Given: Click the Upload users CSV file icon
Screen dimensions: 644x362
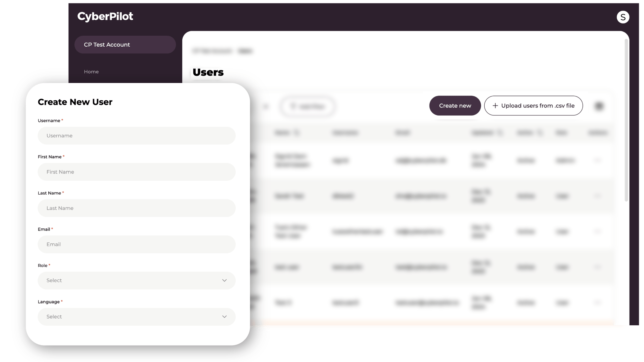Looking at the screenshot, I should pyautogui.click(x=495, y=105).
